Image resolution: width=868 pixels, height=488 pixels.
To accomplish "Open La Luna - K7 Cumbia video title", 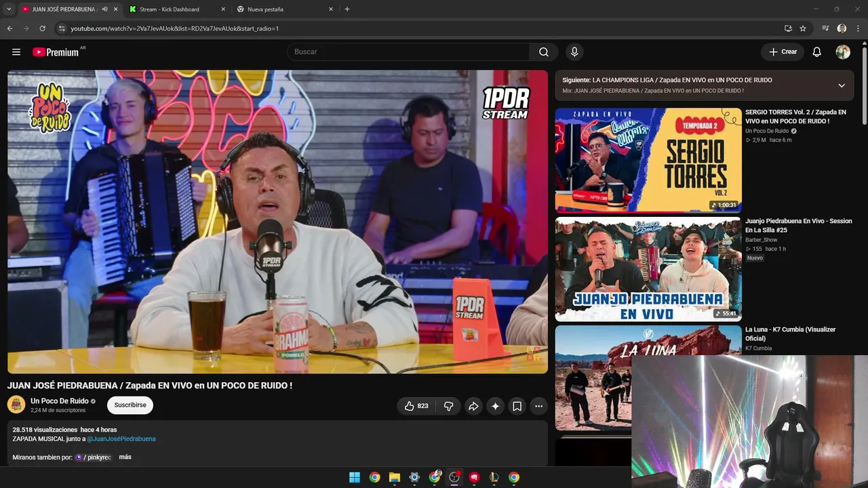I will [791, 333].
